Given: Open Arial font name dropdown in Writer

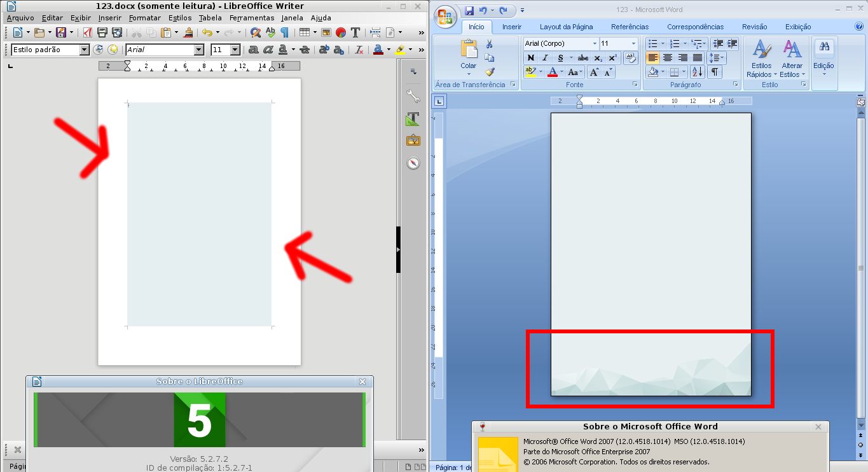Looking at the screenshot, I should pos(199,50).
